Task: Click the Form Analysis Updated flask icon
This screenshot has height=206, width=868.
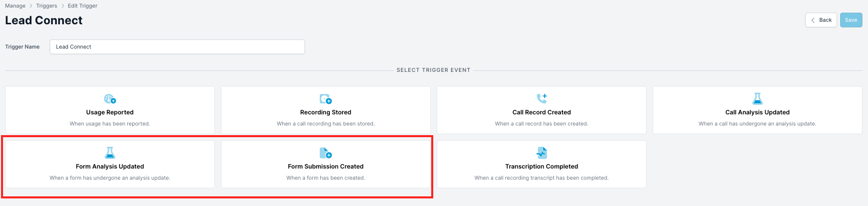Action: point(110,152)
